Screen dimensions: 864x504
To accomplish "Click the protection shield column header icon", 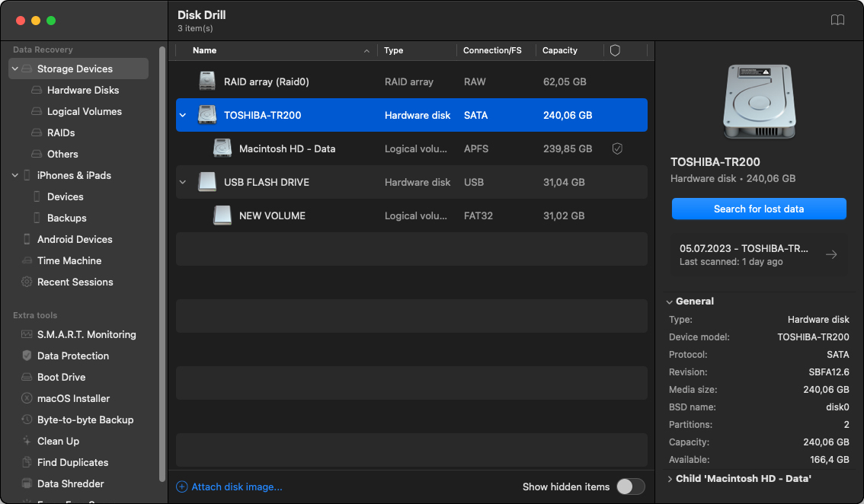I will pyautogui.click(x=616, y=51).
